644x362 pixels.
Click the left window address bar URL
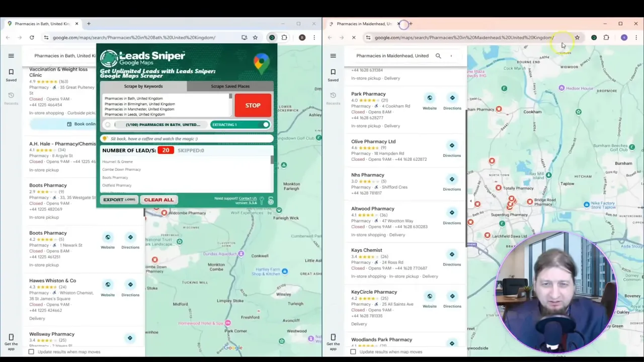[134, 37]
